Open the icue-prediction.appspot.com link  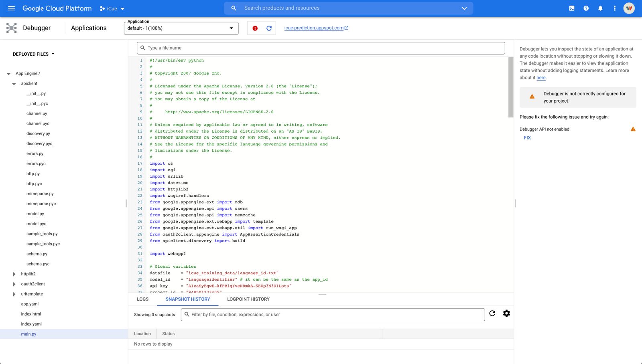[316, 28]
